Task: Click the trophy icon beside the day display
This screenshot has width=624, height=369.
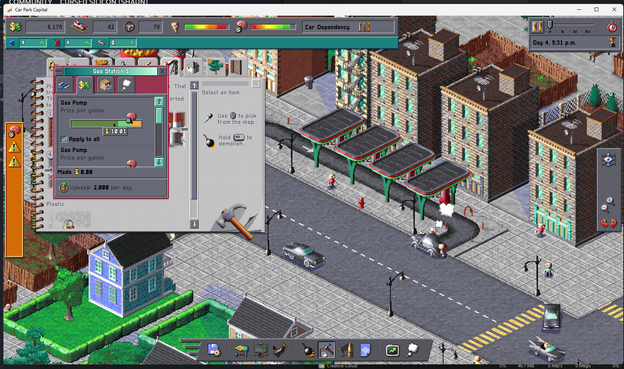Action: 612,42
